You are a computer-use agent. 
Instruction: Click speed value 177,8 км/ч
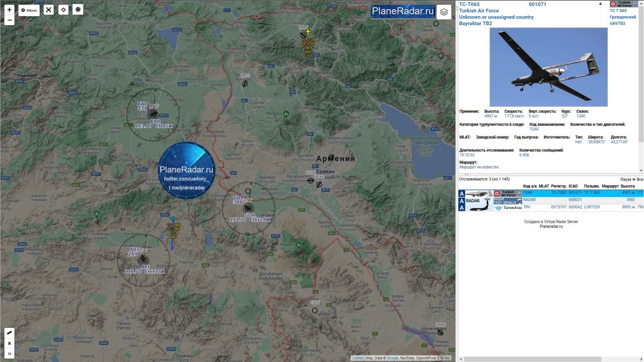tap(515, 116)
